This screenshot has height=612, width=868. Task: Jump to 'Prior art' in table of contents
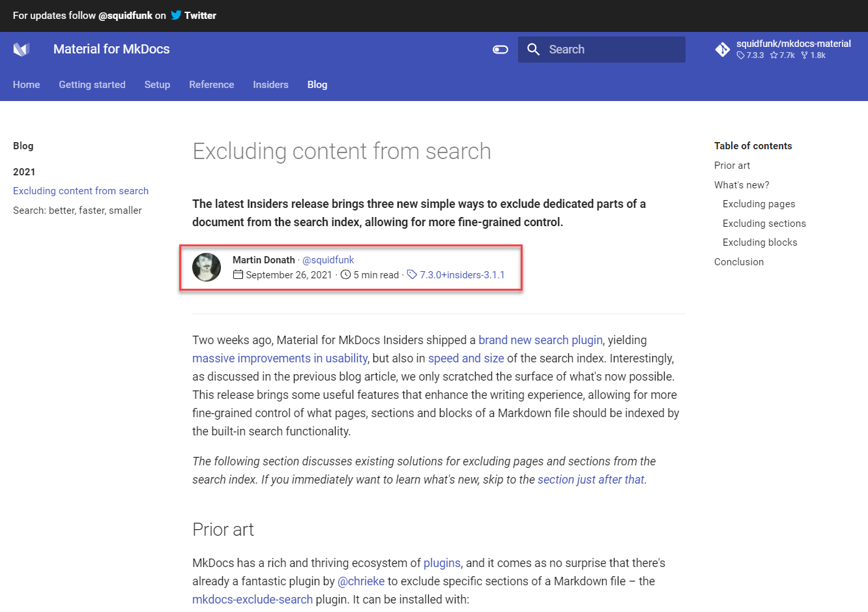tap(732, 166)
